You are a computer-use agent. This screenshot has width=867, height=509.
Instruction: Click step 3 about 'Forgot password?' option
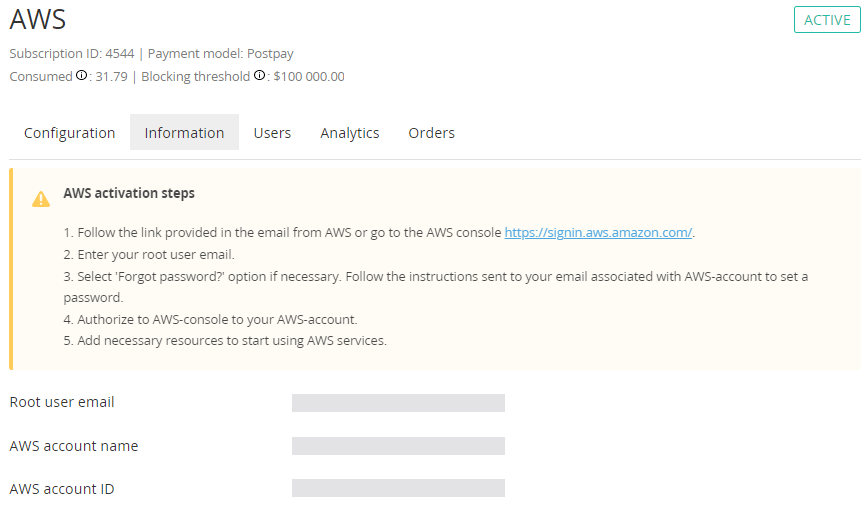[x=436, y=287]
